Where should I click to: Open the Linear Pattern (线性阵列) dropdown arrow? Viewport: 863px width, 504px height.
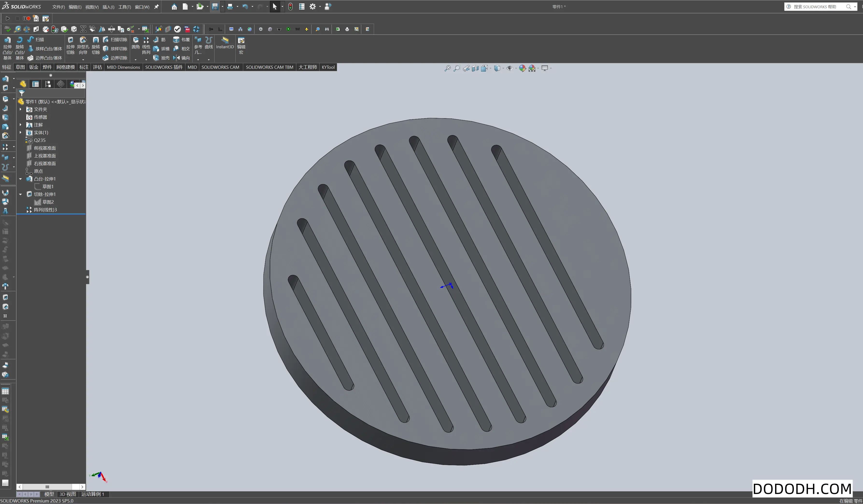[146, 60]
